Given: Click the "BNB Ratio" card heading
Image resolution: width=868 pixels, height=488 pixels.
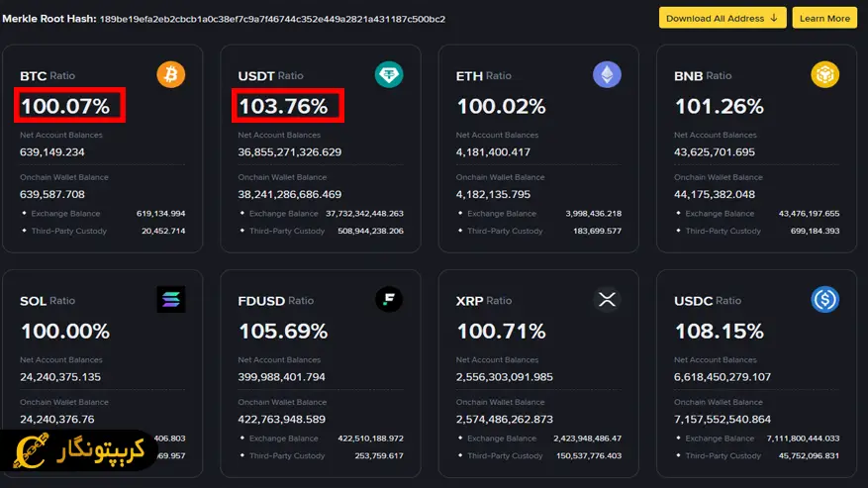Looking at the screenshot, I should [703, 76].
